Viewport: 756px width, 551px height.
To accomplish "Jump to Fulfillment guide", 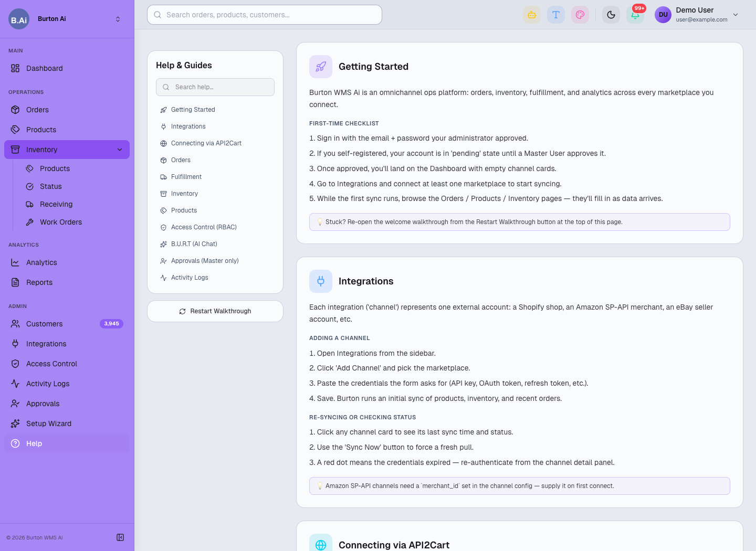I will click(215, 177).
